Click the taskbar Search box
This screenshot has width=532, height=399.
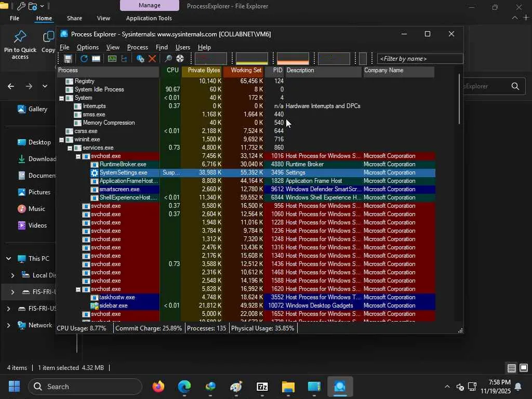point(85,387)
